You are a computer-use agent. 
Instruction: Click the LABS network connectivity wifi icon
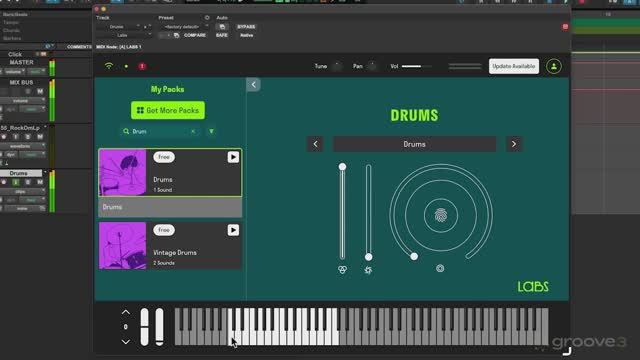[109, 66]
